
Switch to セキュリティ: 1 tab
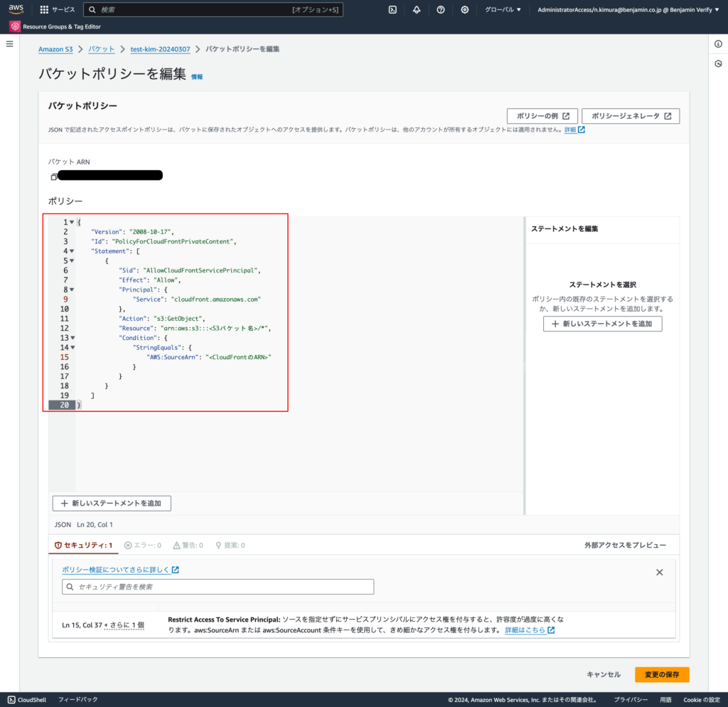pos(84,546)
